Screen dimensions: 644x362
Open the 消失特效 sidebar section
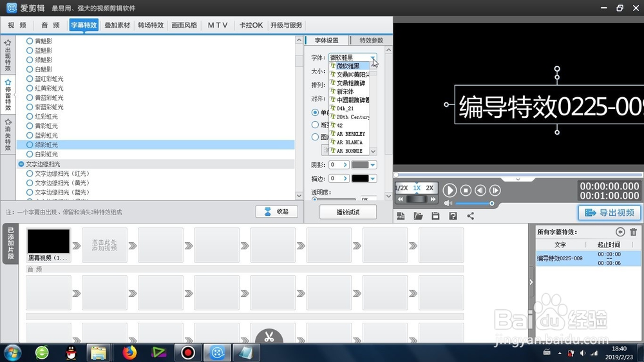point(8,135)
